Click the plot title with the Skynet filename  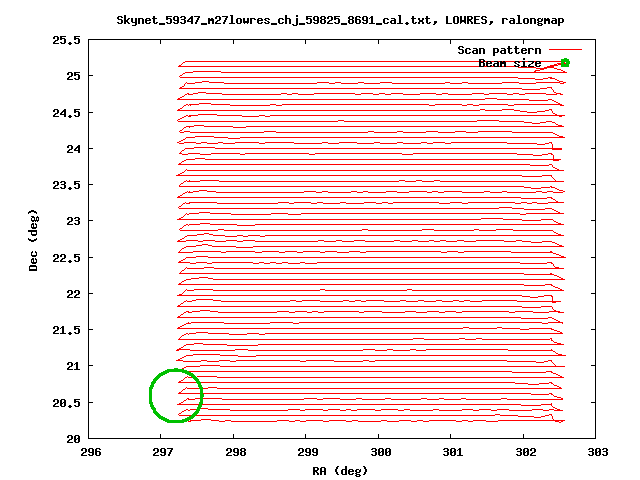pos(340,20)
